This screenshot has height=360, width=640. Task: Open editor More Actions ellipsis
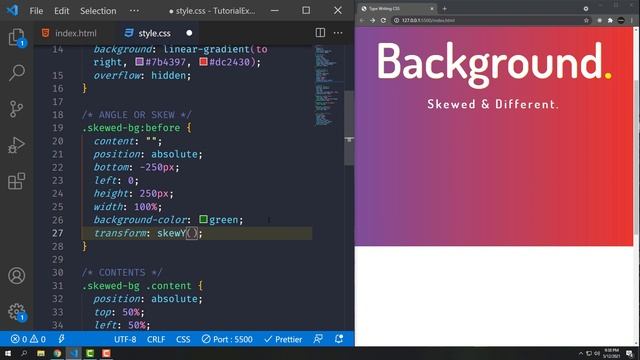point(338,33)
